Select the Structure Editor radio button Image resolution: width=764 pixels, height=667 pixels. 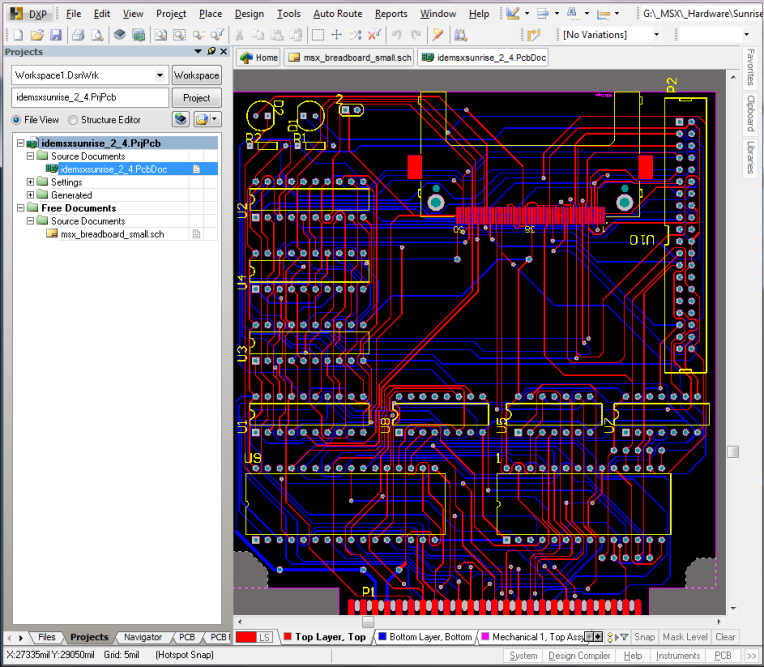tap(73, 120)
